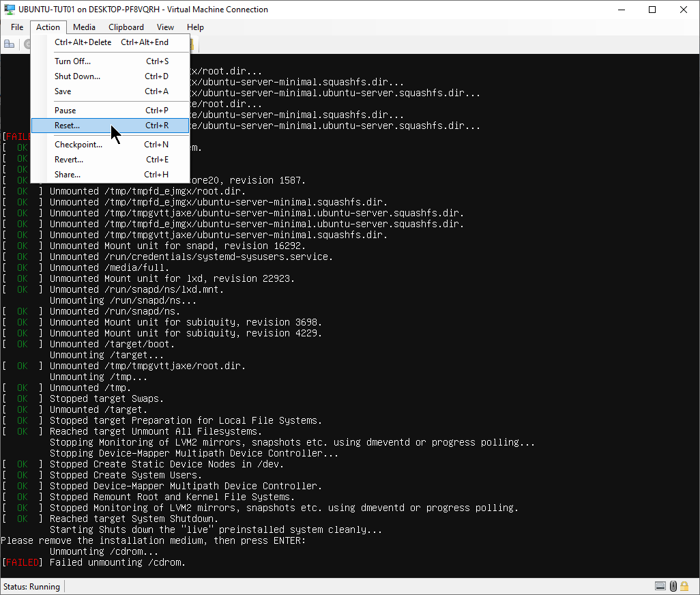Open the Help menu
The width and height of the screenshot is (700, 595).
195,27
